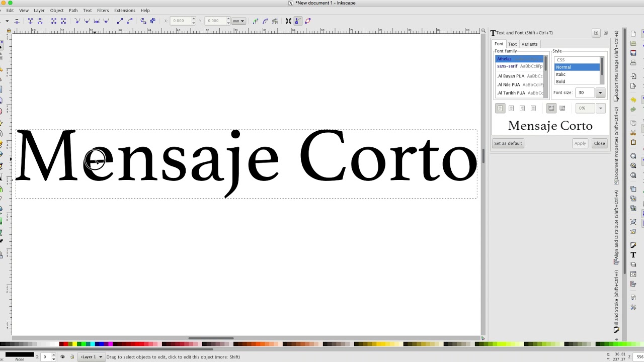The width and height of the screenshot is (644, 362).
Task: Toggle show Bezier handles of nodes
Action: point(297,21)
